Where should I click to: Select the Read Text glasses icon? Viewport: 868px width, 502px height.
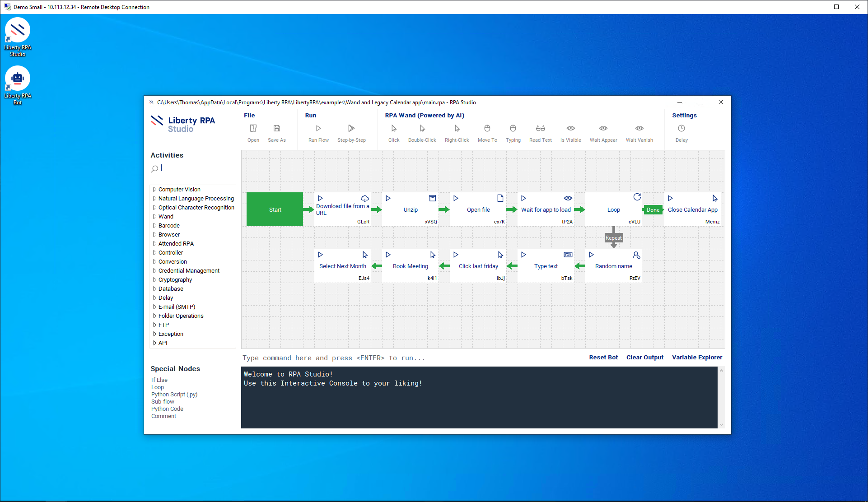[540, 129]
